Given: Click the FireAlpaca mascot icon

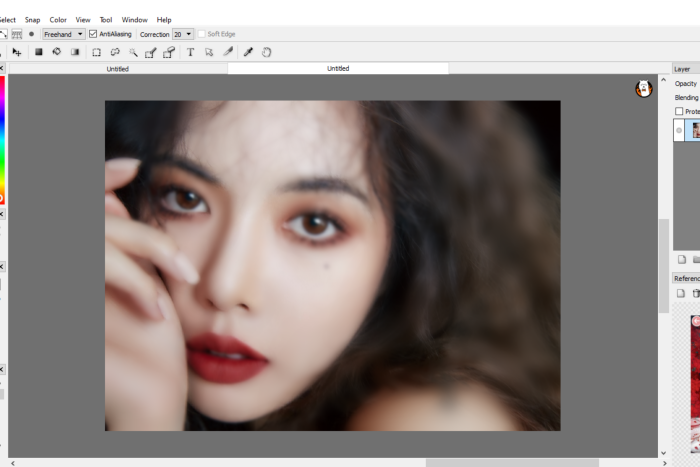Looking at the screenshot, I should point(644,89).
